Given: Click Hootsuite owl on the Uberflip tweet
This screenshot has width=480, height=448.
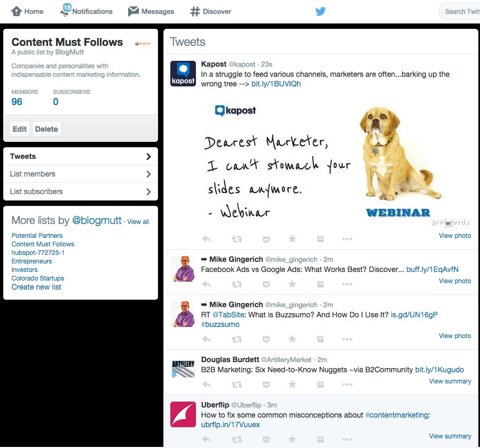Looking at the screenshot, I should (320, 439).
